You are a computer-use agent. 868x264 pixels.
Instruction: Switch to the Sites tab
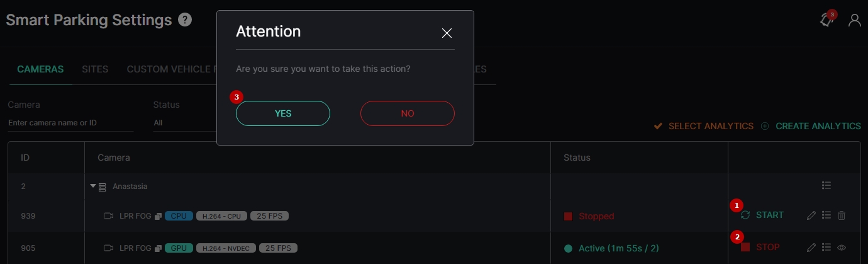[95, 69]
